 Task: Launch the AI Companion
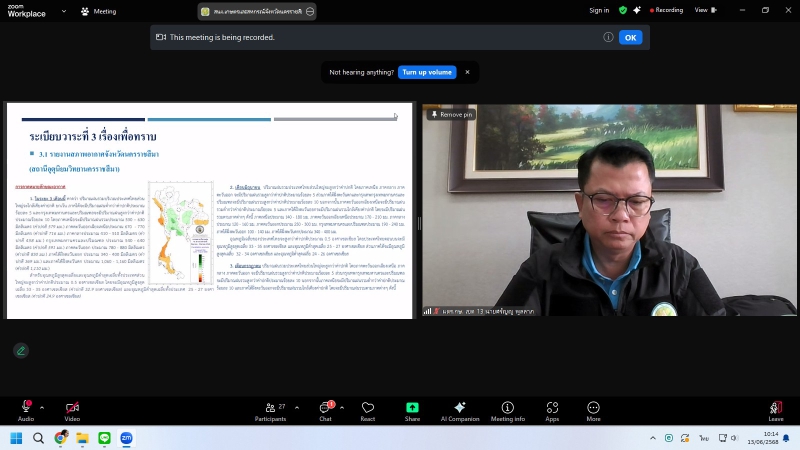point(459,409)
